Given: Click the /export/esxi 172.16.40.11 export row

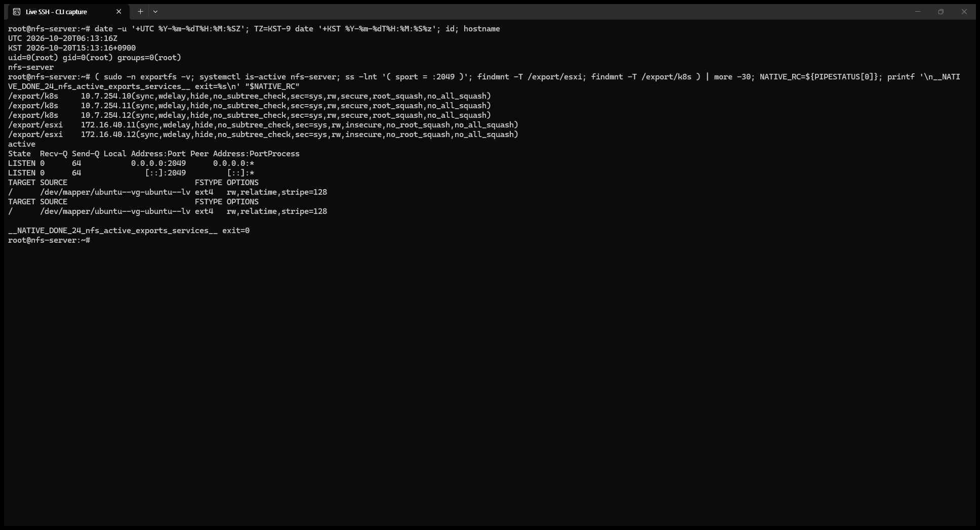Looking at the screenshot, I should (263, 125).
